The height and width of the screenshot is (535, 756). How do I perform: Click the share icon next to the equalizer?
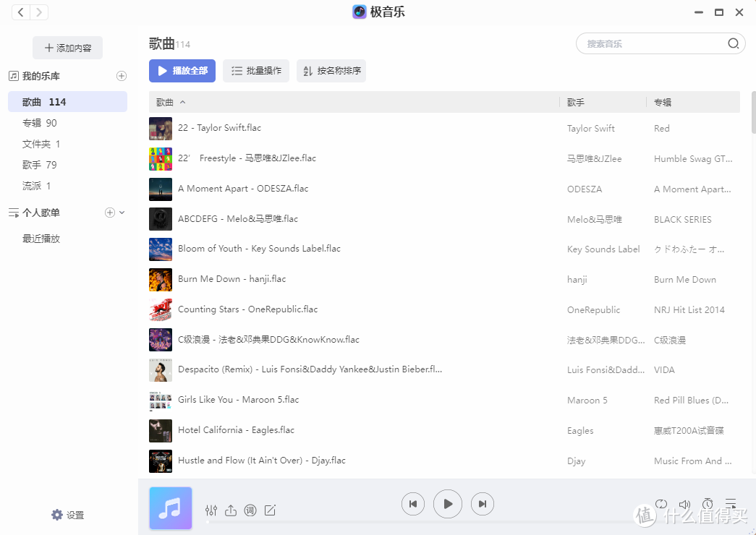[231, 510]
